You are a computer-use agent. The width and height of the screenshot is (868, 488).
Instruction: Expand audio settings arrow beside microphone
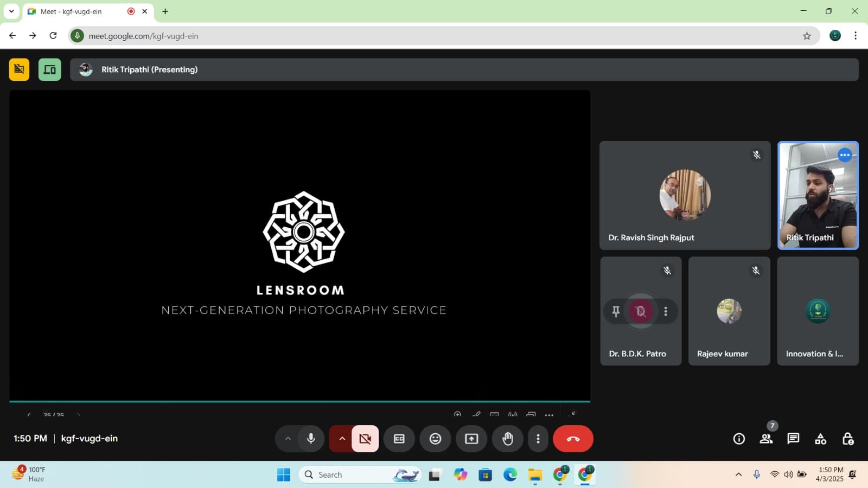pyautogui.click(x=288, y=439)
